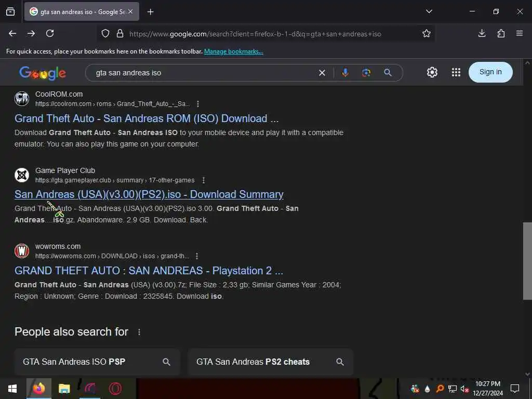
Task: Show site security padlock info
Action: [120, 34]
